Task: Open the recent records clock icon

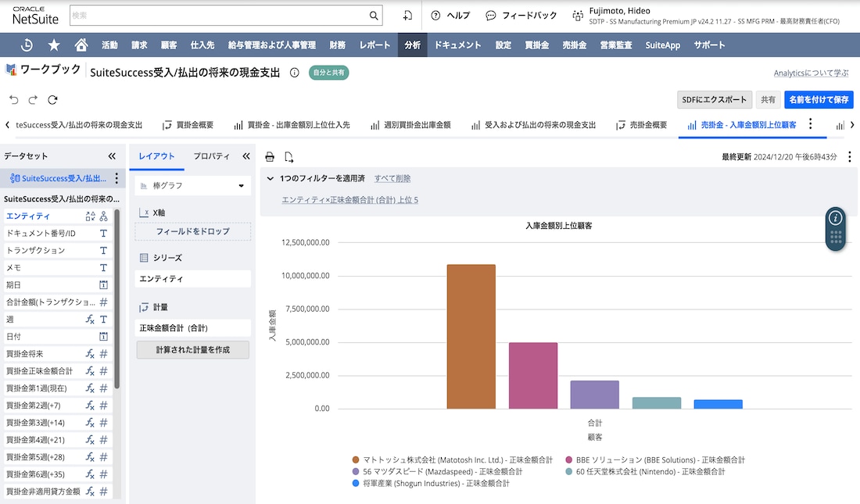Action: pyautogui.click(x=27, y=45)
